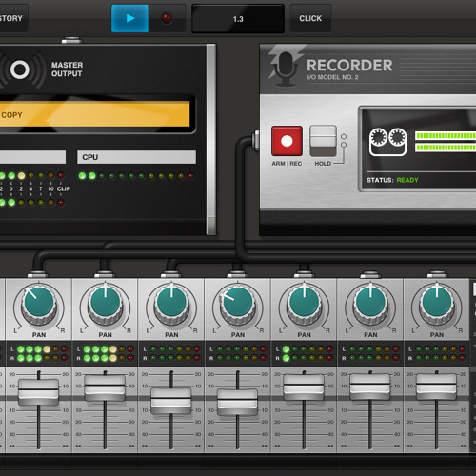
Task: Click the seventh channel volume fader handle
Action: [x=436, y=387]
